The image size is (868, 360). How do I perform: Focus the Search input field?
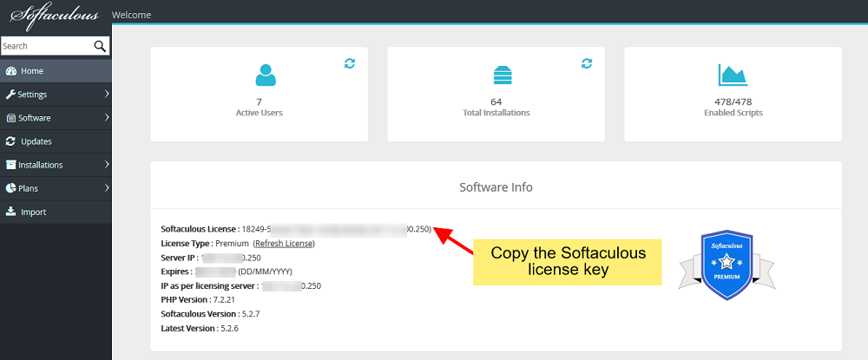56,46
